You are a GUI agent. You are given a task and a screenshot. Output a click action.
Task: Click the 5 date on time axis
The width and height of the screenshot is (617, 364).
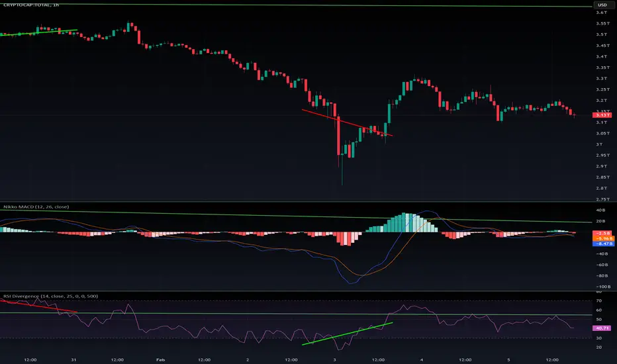coord(508,359)
